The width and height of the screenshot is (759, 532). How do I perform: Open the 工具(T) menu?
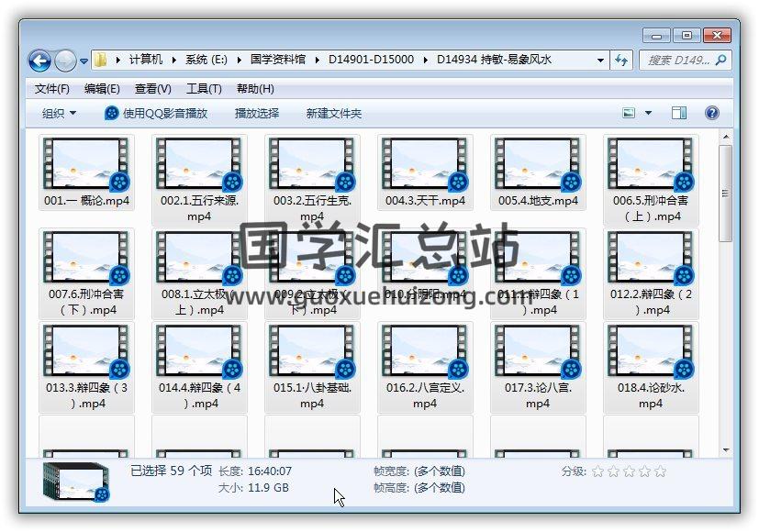pos(204,89)
